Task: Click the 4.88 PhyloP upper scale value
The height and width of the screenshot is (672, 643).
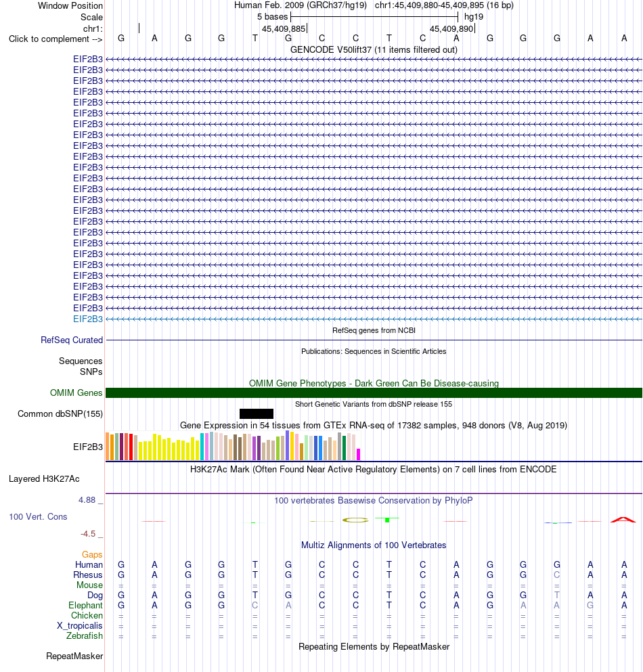Action: coord(87,500)
